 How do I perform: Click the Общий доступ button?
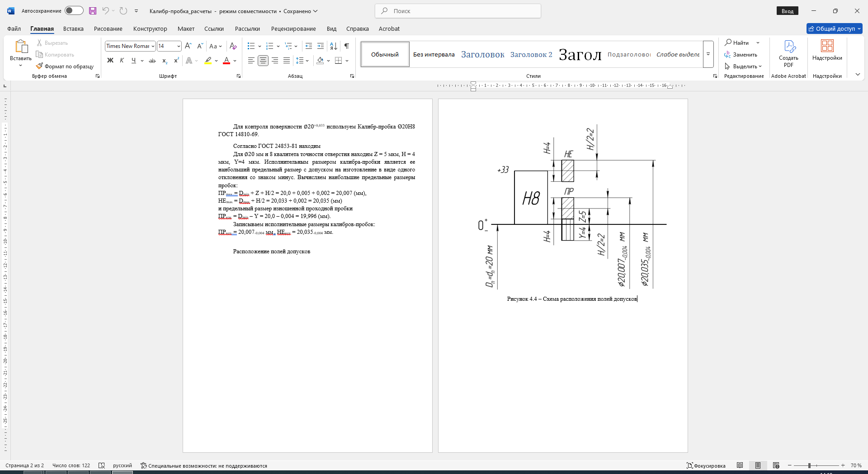tap(835, 28)
